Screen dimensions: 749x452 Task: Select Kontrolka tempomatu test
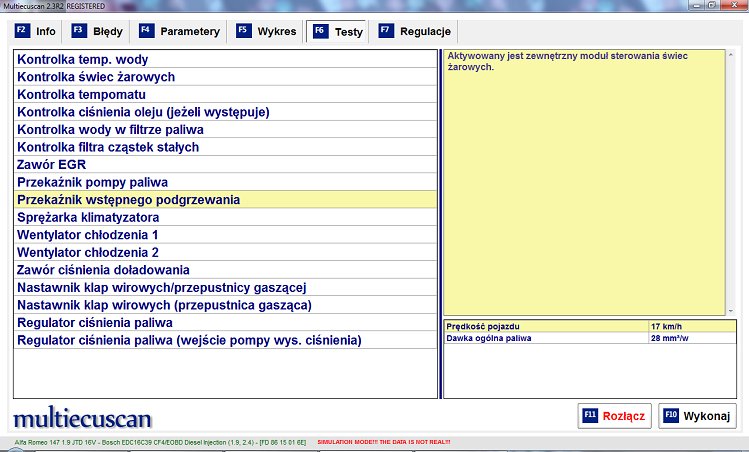click(225, 95)
